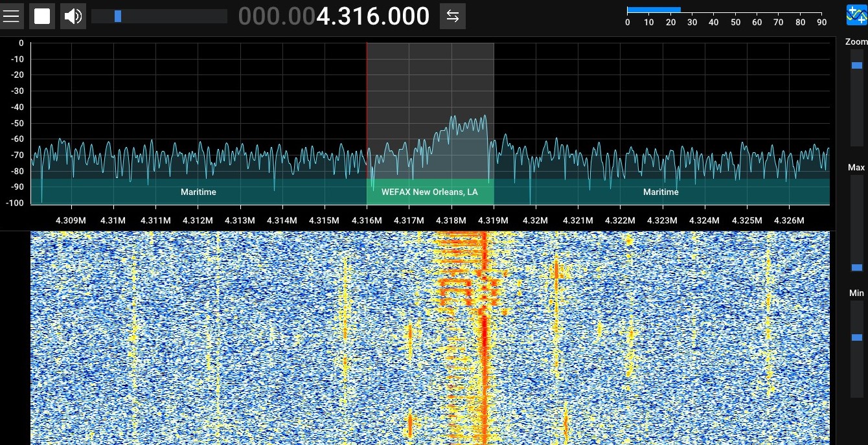Screen dimensions: 868x445
Task: Adjust the Min level slider handle
Action: [857, 337]
